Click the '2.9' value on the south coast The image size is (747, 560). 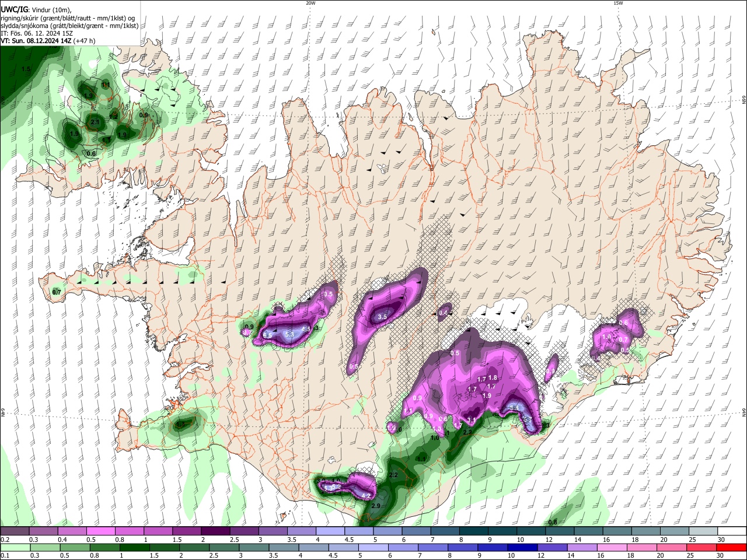(x=376, y=506)
